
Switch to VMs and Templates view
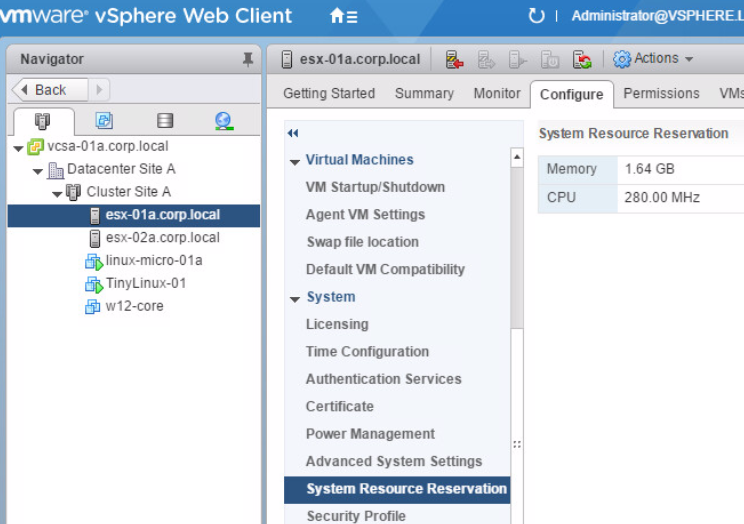104,121
